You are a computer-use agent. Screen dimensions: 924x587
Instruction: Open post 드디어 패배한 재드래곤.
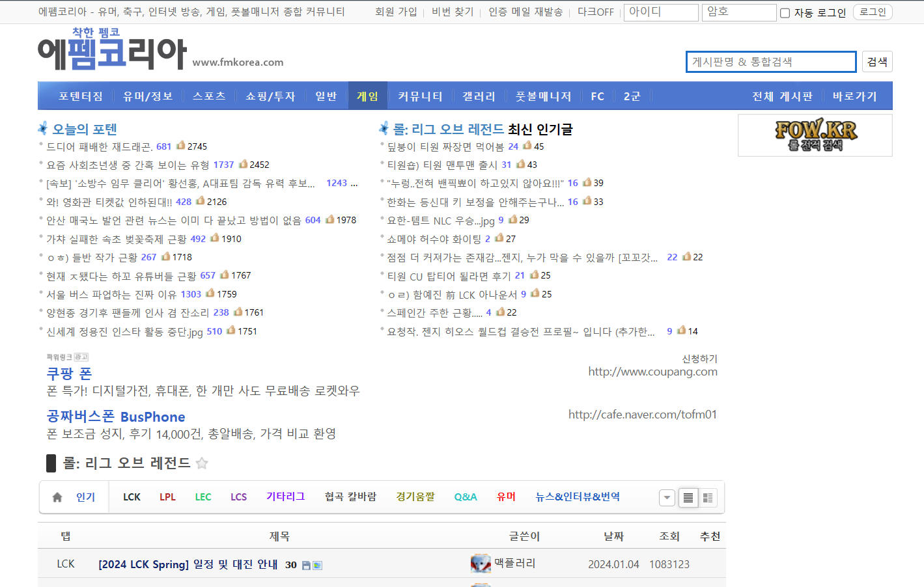(x=100, y=146)
